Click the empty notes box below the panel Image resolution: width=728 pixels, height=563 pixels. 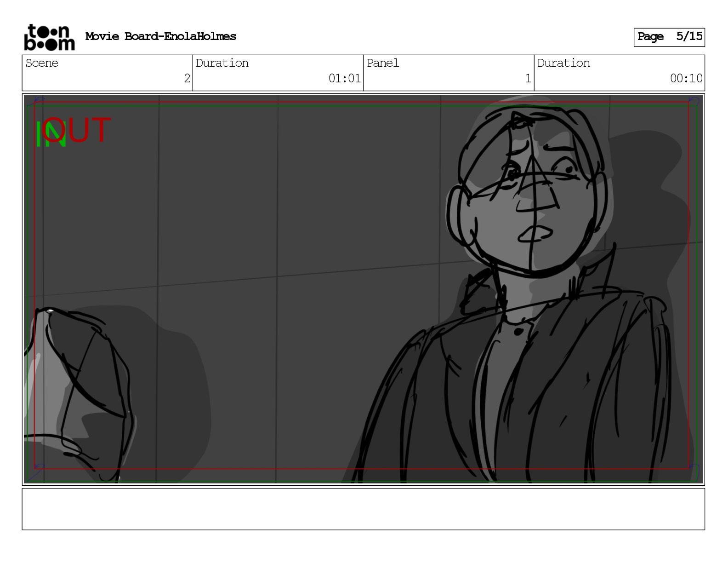point(363,509)
